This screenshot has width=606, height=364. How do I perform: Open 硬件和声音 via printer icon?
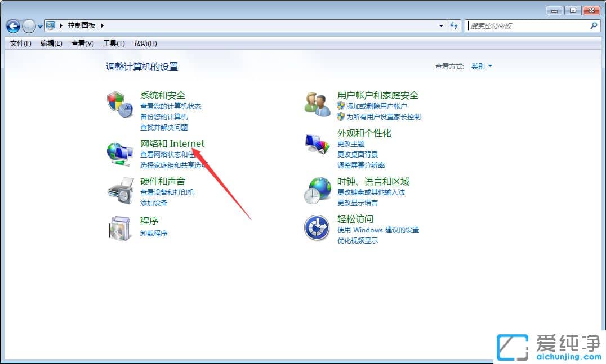120,191
